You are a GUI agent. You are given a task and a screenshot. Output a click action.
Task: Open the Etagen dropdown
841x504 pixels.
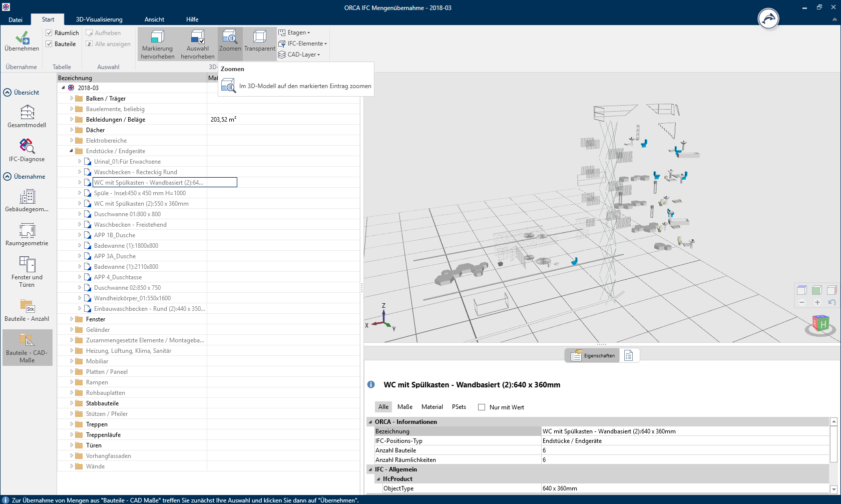(x=295, y=33)
